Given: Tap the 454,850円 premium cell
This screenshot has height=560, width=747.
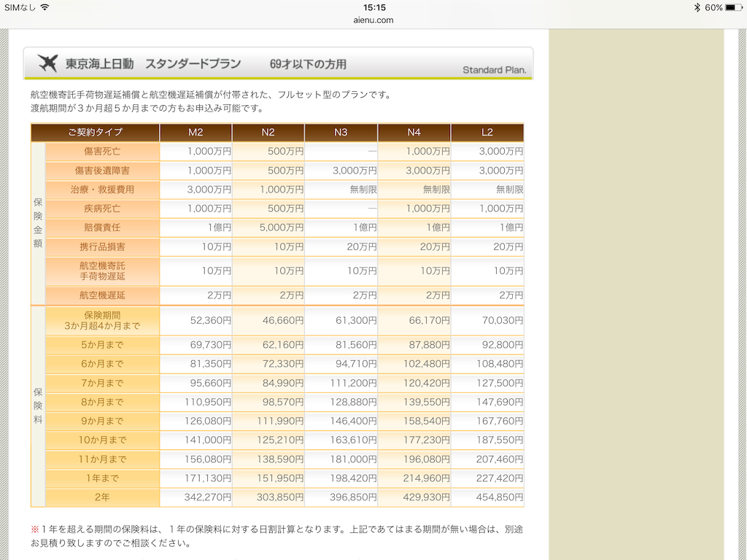Looking at the screenshot, I should pos(487,497).
